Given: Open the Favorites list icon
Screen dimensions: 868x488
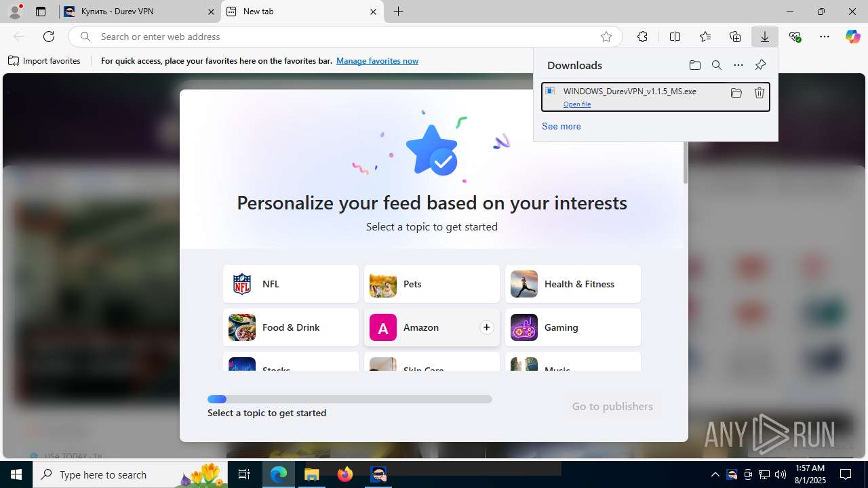Looking at the screenshot, I should [705, 37].
